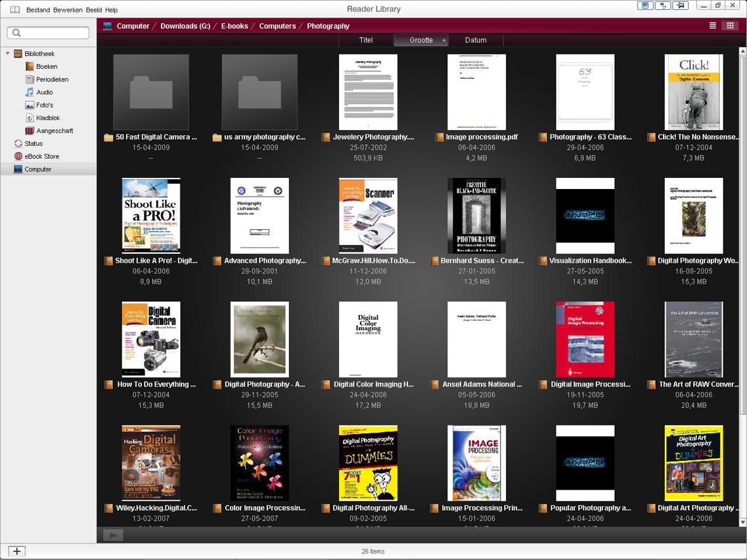
Task: Switch to list view layout
Action: (x=713, y=26)
